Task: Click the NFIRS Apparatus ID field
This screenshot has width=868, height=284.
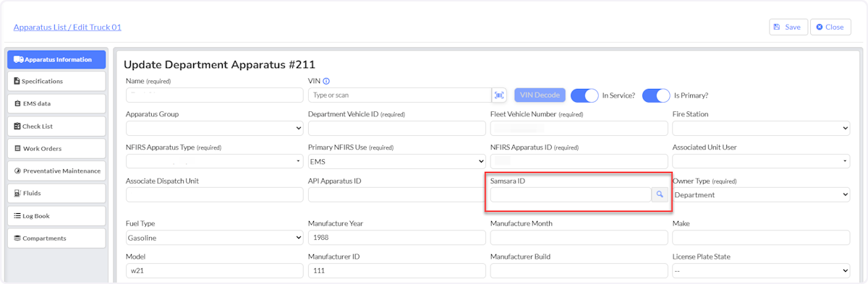Action: click(579, 161)
